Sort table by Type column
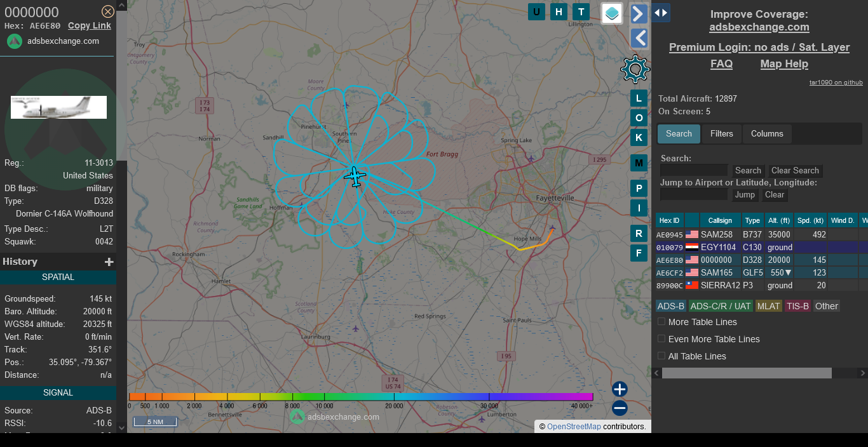The image size is (868, 447). (752, 220)
